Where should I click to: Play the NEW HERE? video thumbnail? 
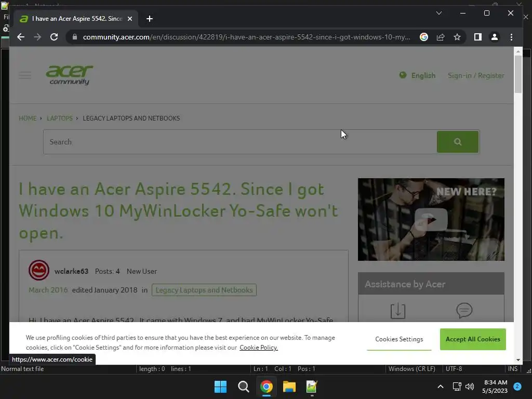pyautogui.click(x=431, y=220)
